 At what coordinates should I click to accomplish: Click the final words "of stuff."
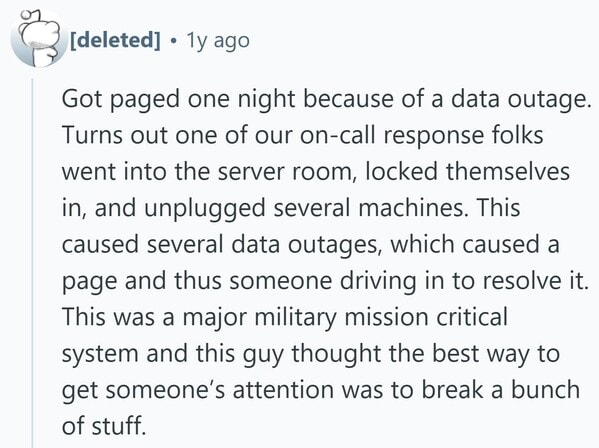[x=104, y=426]
